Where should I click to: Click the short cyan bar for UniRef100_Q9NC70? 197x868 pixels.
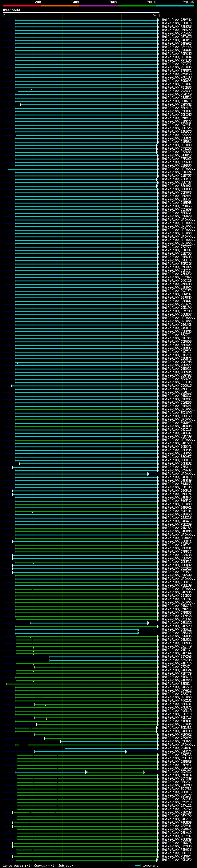81,751
